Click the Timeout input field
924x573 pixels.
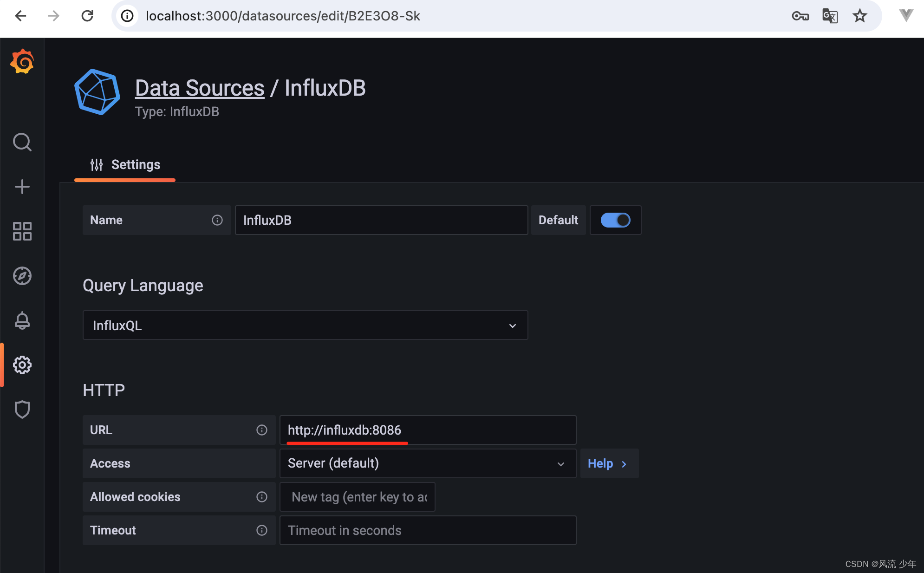[428, 530]
